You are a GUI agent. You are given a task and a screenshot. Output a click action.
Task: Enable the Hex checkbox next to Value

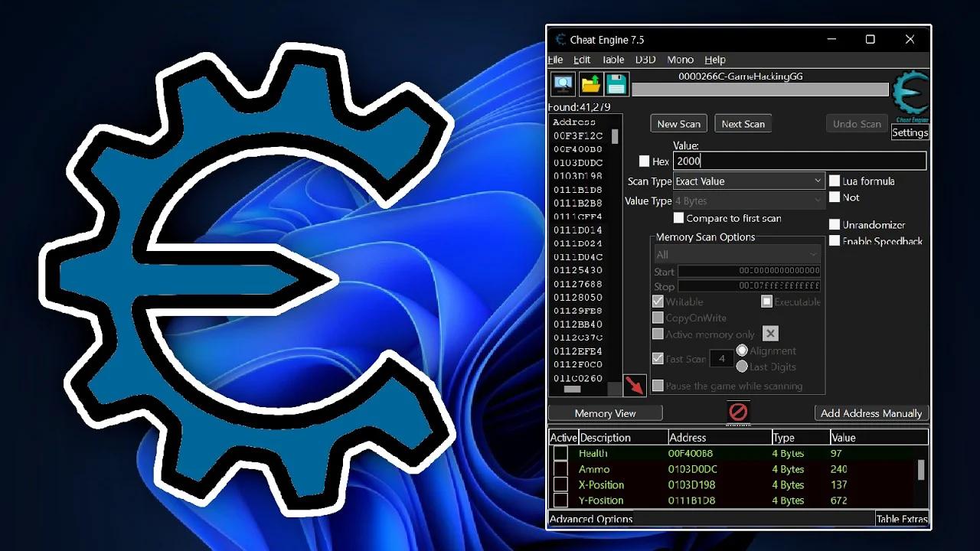(644, 161)
